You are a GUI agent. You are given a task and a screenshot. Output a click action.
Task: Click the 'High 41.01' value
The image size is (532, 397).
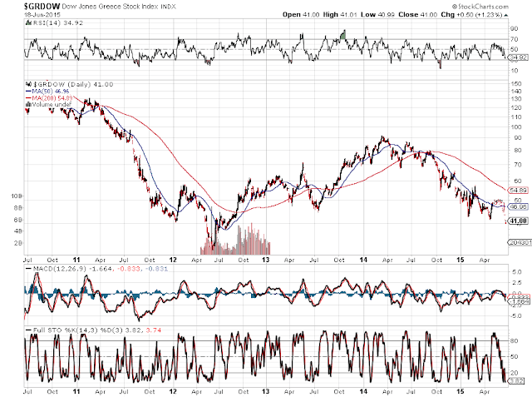pos(340,15)
